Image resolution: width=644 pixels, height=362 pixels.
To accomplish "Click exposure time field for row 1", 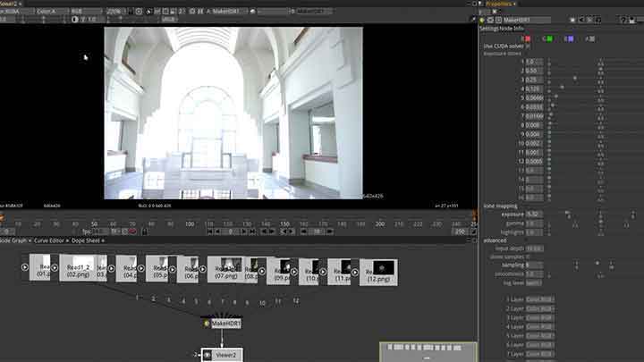I will pos(534,62).
